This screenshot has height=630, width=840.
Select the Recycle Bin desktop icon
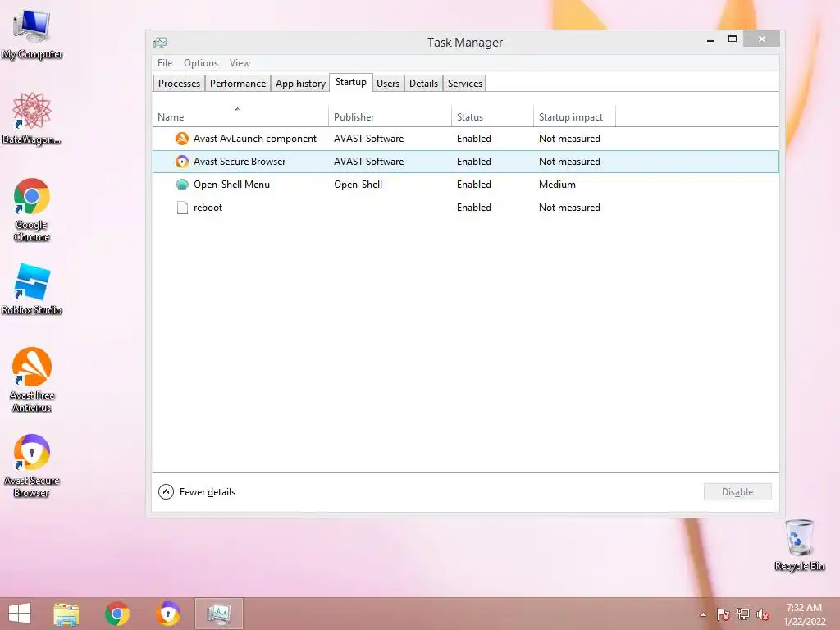click(799, 545)
